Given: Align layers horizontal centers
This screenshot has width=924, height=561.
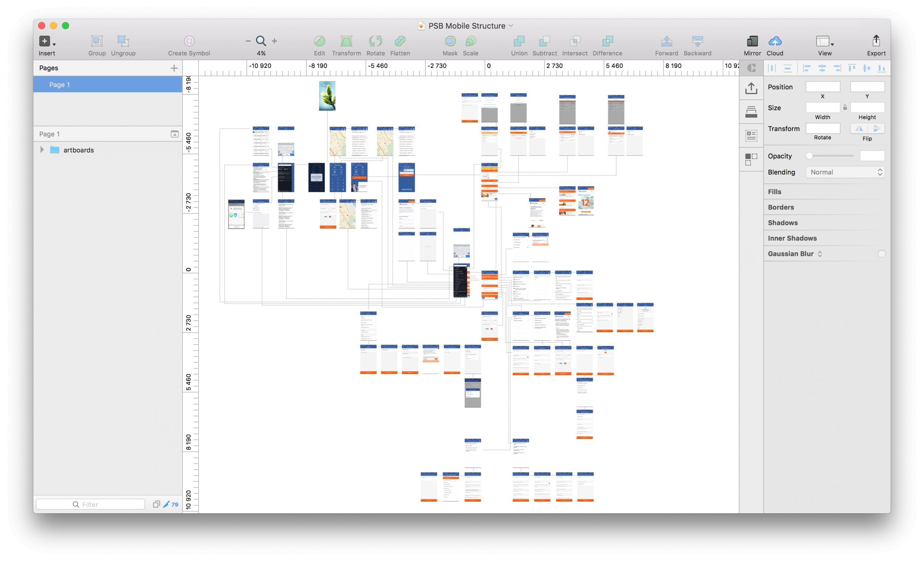Looking at the screenshot, I should coord(822,68).
